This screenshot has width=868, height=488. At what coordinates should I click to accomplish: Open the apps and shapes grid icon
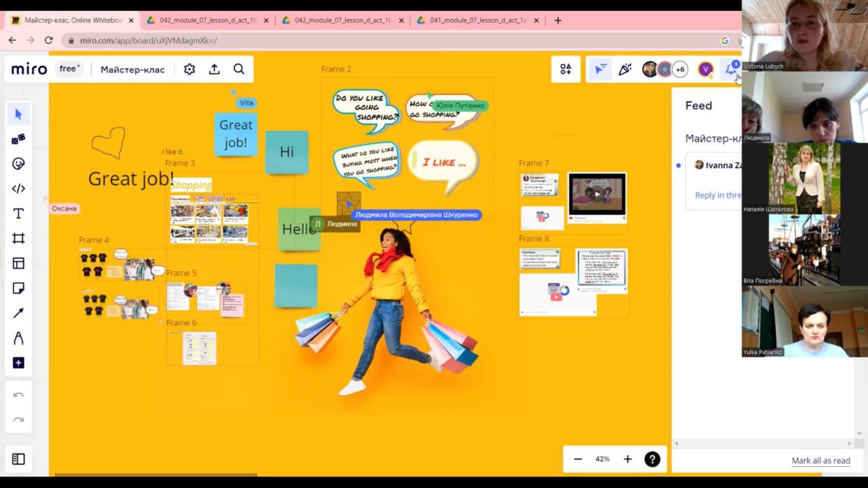click(x=566, y=69)
